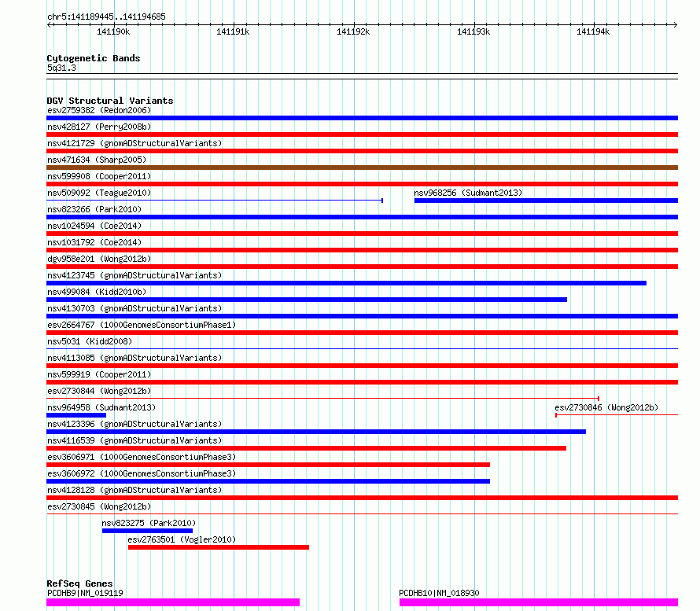Select nsv5031 (Kidd2008) label

click(x=90, y=341)
